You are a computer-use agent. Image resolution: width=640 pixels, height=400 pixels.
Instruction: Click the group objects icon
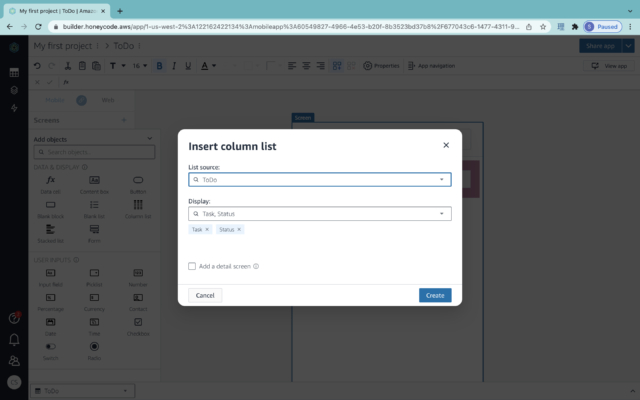pyautogui.click(x=337, y=66)
